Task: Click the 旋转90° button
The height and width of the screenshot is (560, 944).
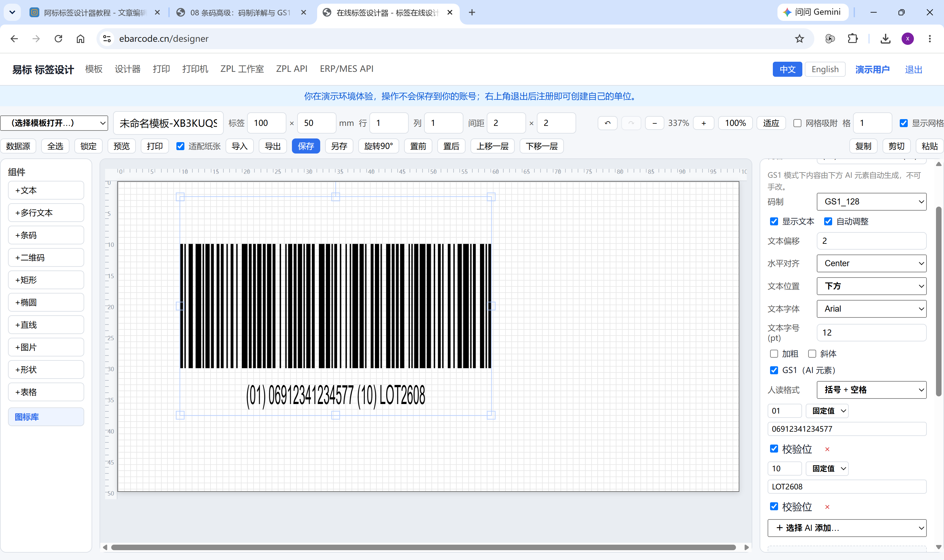Action: pos(378,146)
